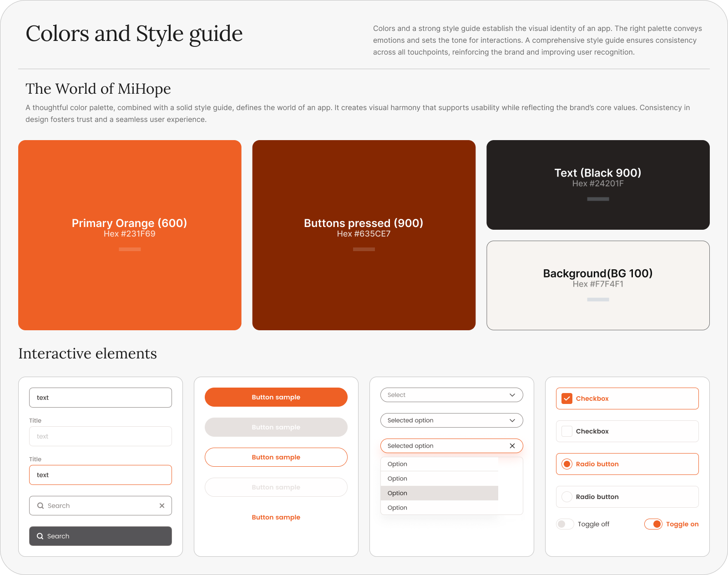Select the unselected Radio button circle
728x575 pixels.
[x=567, y=497]
